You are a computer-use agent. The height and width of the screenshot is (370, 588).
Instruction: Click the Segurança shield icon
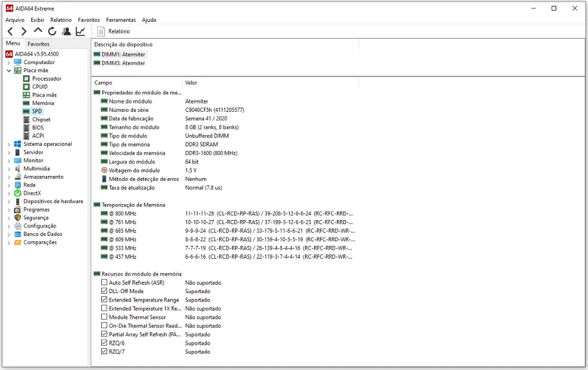coord(17,218)
